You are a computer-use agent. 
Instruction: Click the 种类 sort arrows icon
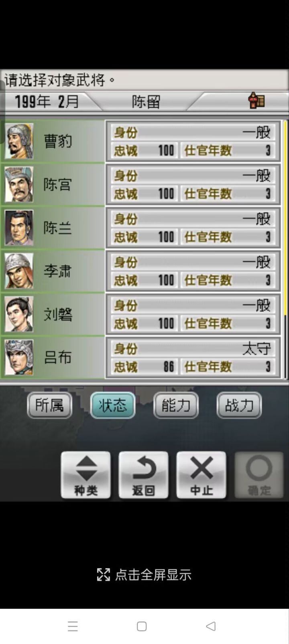pos(86,468)
